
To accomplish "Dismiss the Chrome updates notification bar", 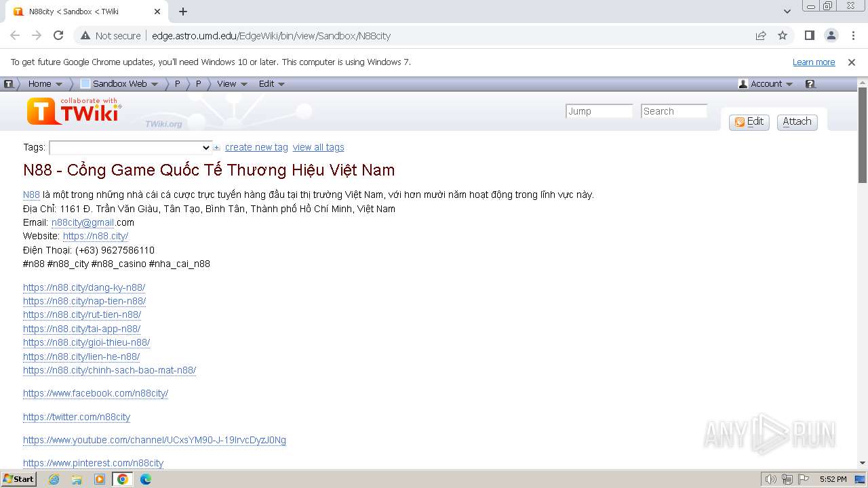I will pos(852,62).
